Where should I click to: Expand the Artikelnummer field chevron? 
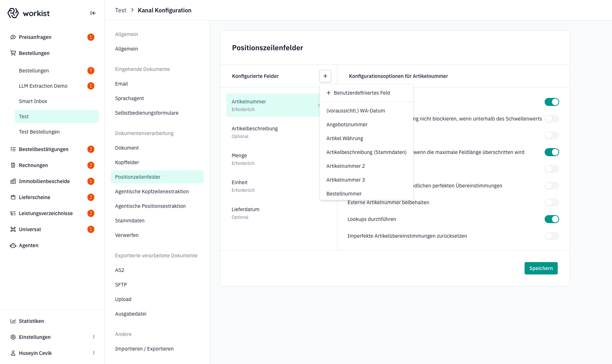coord(318,105)
